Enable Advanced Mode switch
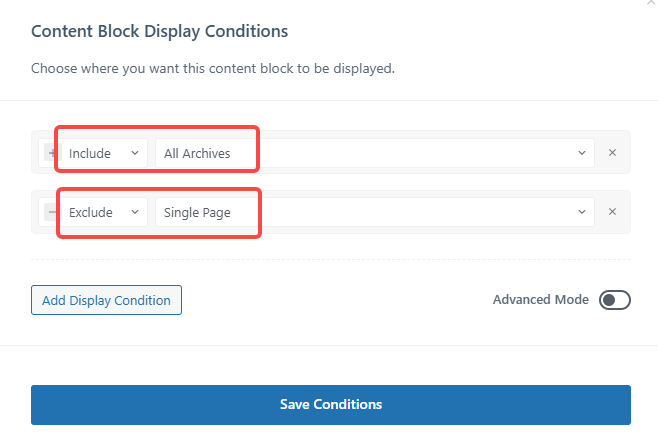This screenshot has width=658, height=444. coord(614,300)
